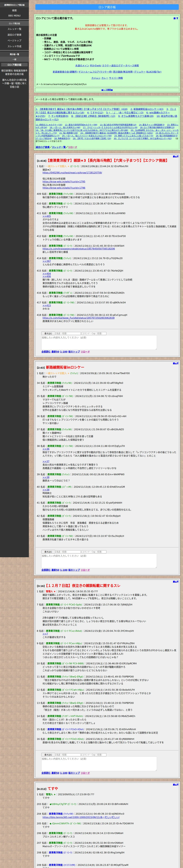Image resolution: width=183 pixels, height=868 pixels.
Task: Select ロシア掲示板 in the board list
Action: (x=14, y=65)
